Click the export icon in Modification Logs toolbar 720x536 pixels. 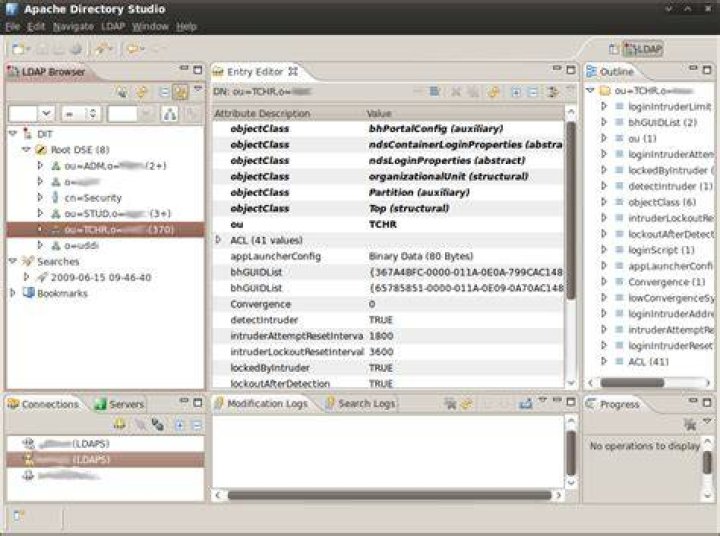[526, 404]
